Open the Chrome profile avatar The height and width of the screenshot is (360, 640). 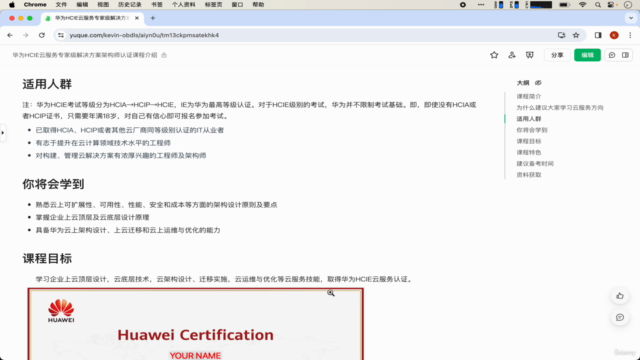[614, 35]
